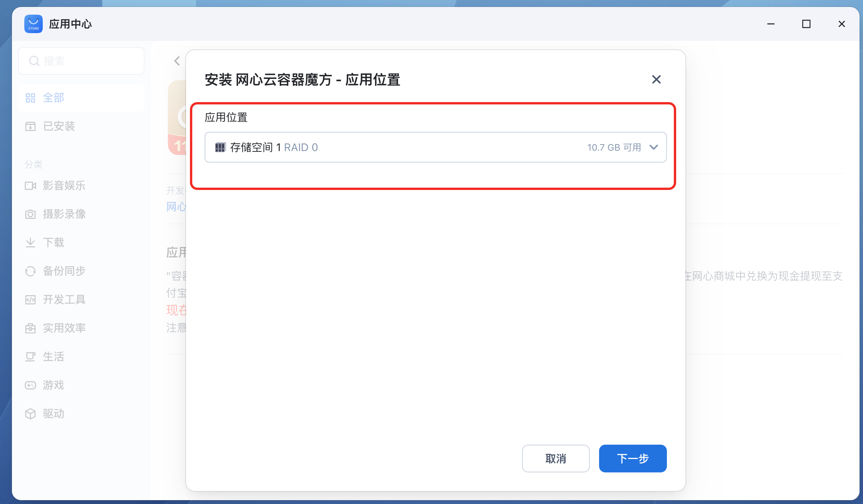863x504 pixels.
Task: Click the 搜索 search input field
Action: (81, 61)
